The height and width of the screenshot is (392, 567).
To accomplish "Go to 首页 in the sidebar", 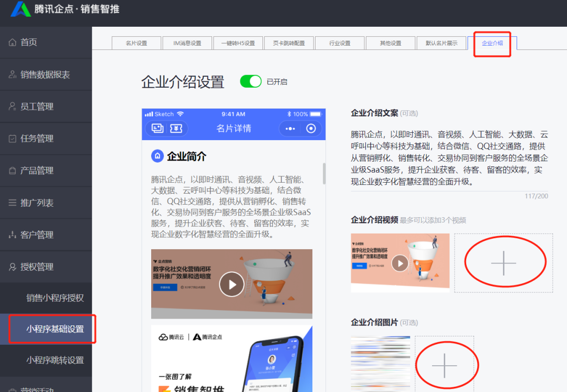I will (x=46, y=43).
